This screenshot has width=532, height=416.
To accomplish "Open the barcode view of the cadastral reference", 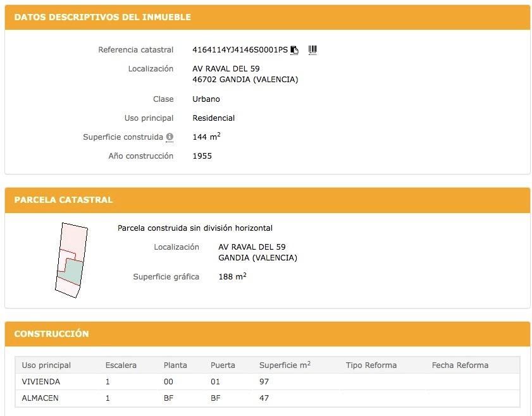I will tap(312, 50).
